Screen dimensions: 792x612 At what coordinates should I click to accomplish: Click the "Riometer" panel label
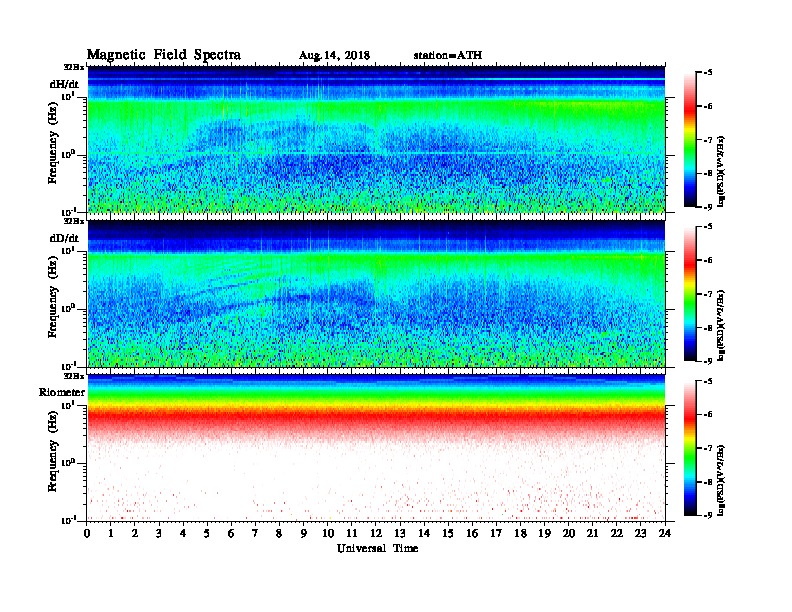(62, 392)
